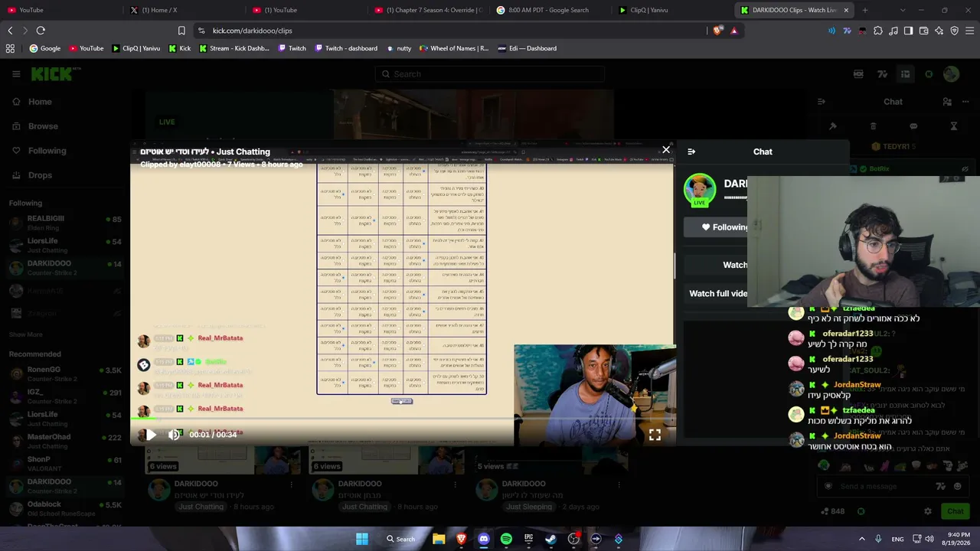Seek along the clip progress bar
The height and width of the screenshot is (551, 980).
[x=403, y=419]
